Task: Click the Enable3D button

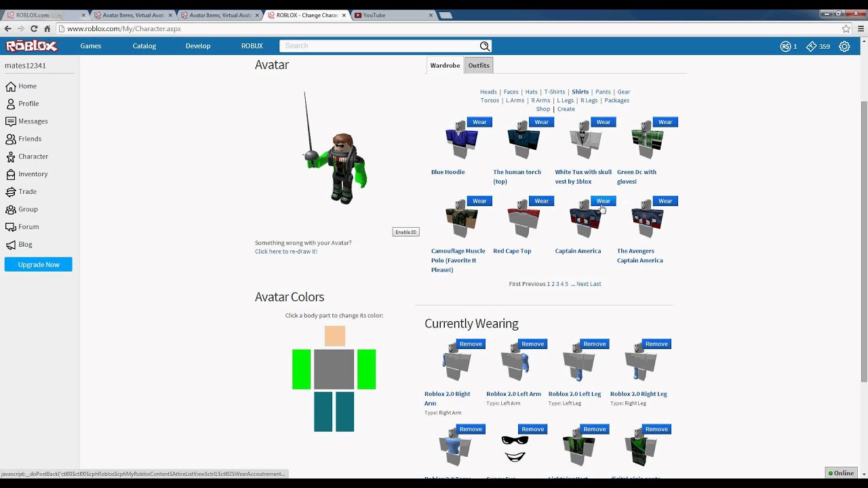Action: coord(406,232)
